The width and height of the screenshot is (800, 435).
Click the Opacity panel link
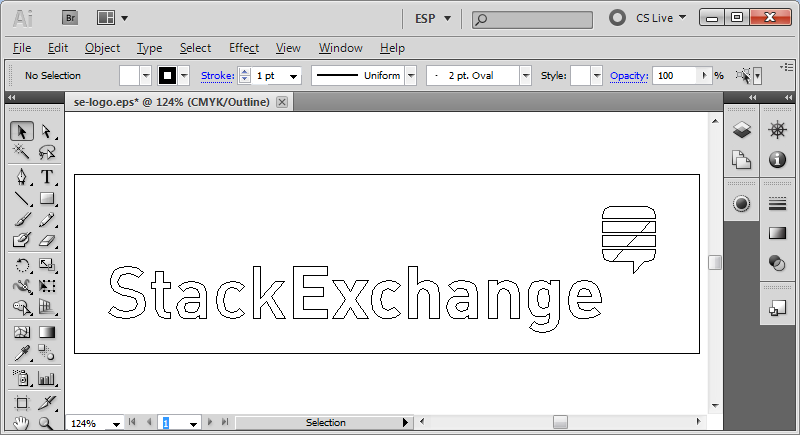click(629, 76)
